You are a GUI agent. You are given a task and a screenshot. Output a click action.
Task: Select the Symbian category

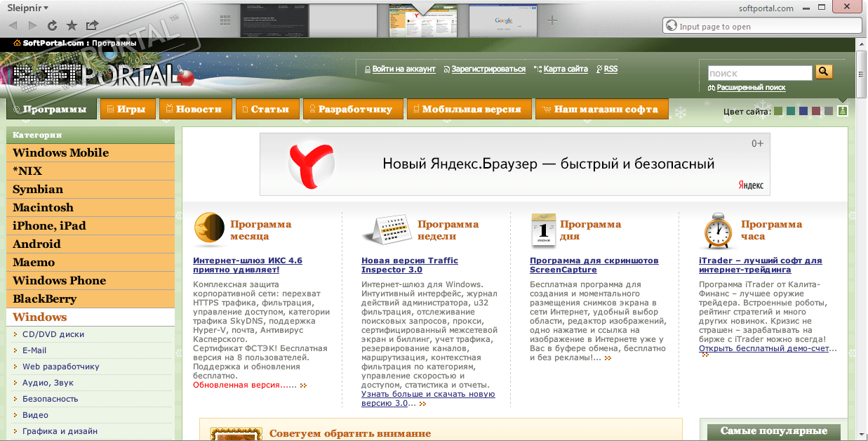[90, 189]
